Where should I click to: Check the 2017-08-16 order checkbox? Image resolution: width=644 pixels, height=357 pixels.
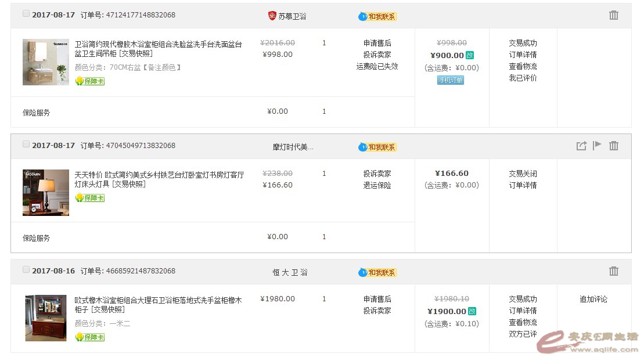tap(26, 270)
